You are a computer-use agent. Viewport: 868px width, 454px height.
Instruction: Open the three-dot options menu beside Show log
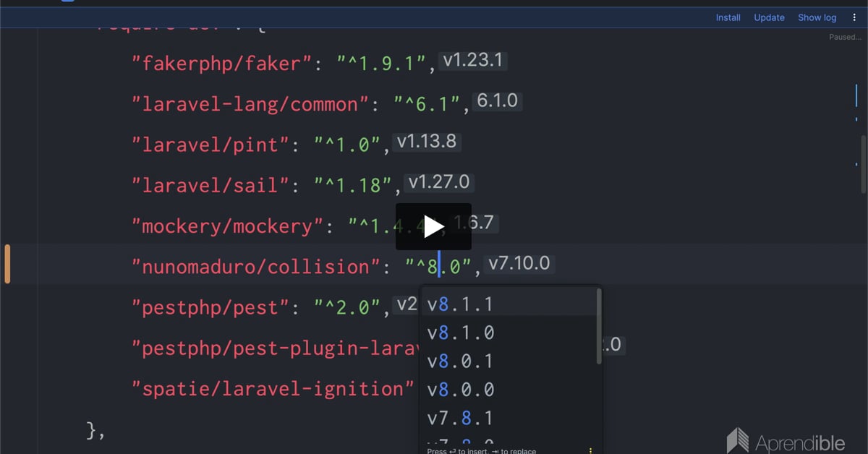click(x=854, y=17)
